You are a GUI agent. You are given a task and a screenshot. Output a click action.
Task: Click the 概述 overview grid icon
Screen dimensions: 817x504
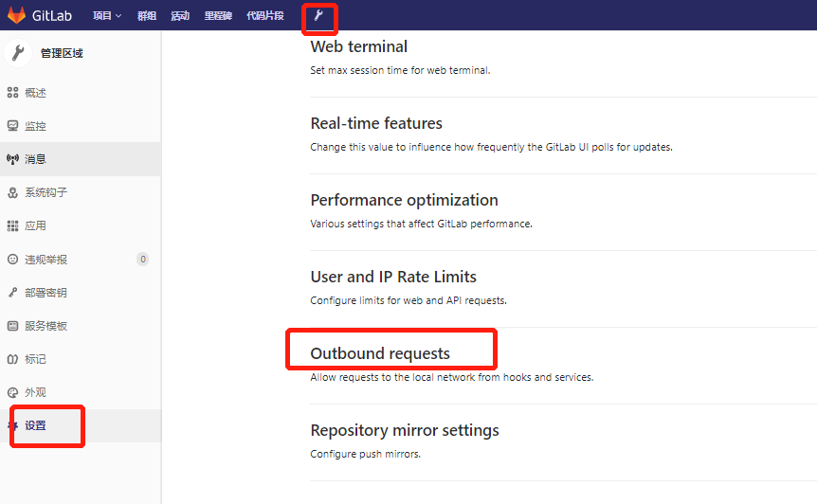(x=12, y=93)
